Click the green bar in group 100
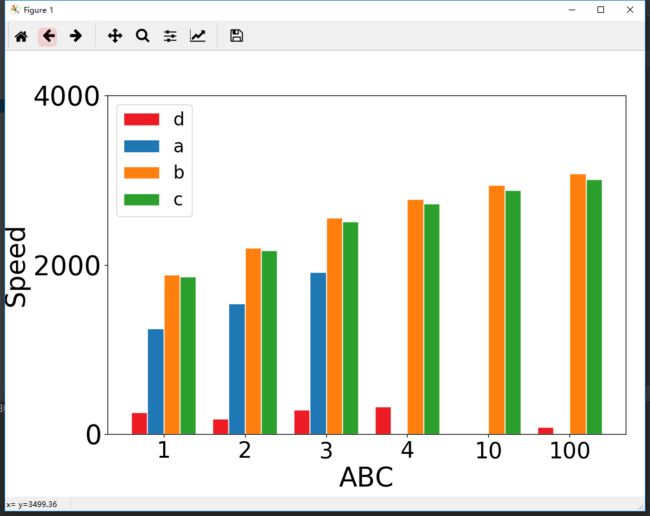The image size is (650, 516). coord(594,307)
